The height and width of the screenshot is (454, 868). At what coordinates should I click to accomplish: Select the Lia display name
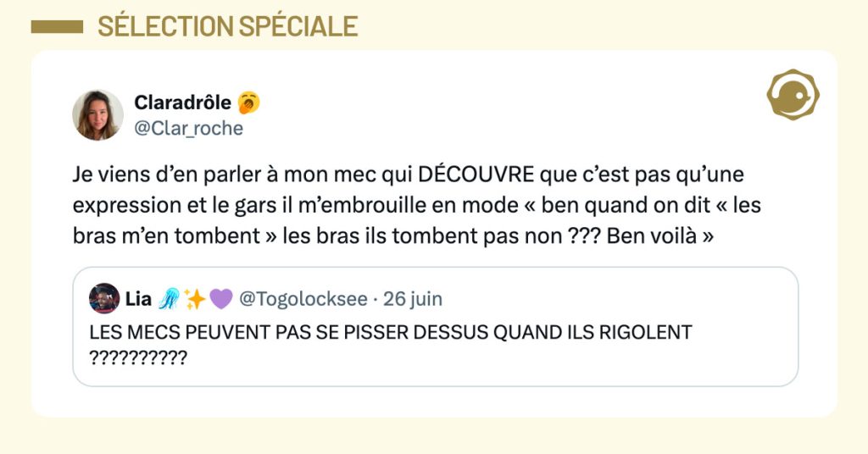[138, 299]
